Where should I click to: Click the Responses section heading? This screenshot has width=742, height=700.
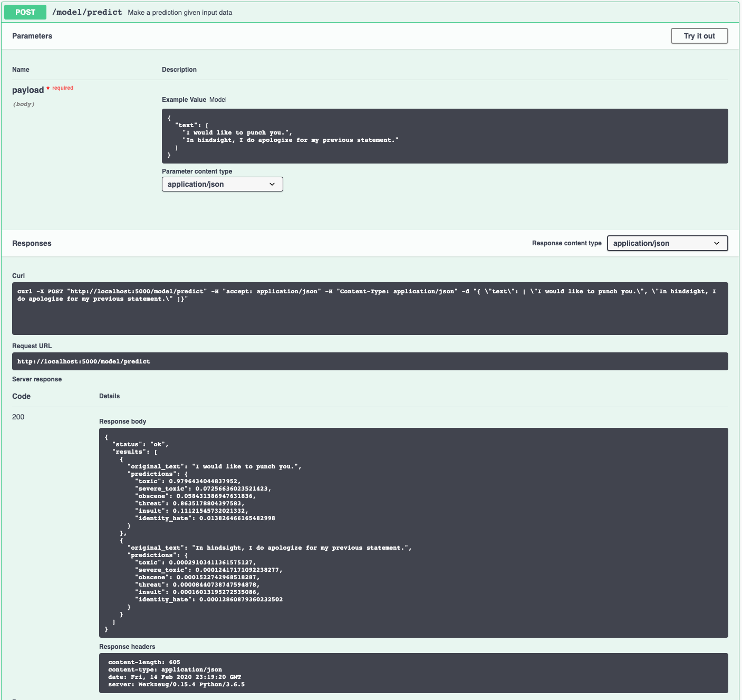(x=32, y=243)
